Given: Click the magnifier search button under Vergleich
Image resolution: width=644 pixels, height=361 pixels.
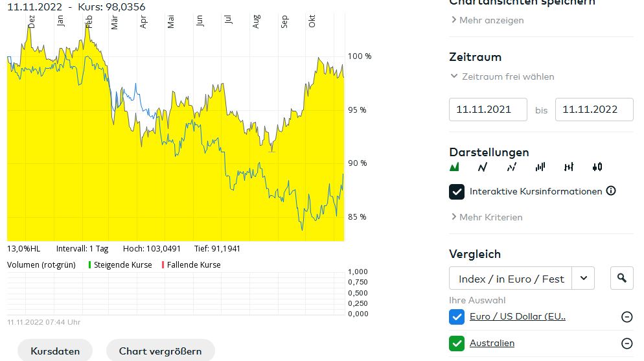Looking at the screenshot, I should coord(622,278).
